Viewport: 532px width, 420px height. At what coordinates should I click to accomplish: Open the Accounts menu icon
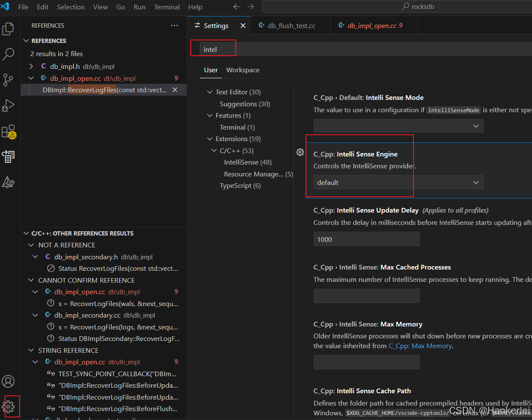click(8, 381)
